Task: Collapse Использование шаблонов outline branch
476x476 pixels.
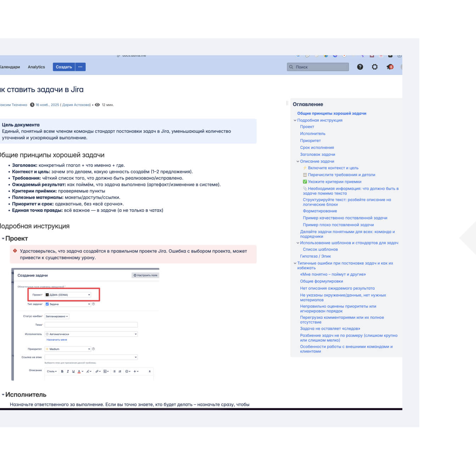Action: tap(297, 243)
